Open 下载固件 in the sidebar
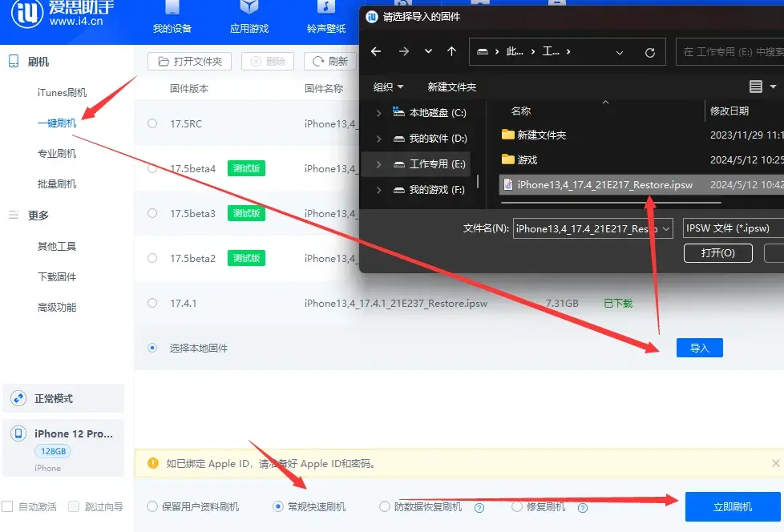Screen dimensions: 784x532 pos(57,276)
